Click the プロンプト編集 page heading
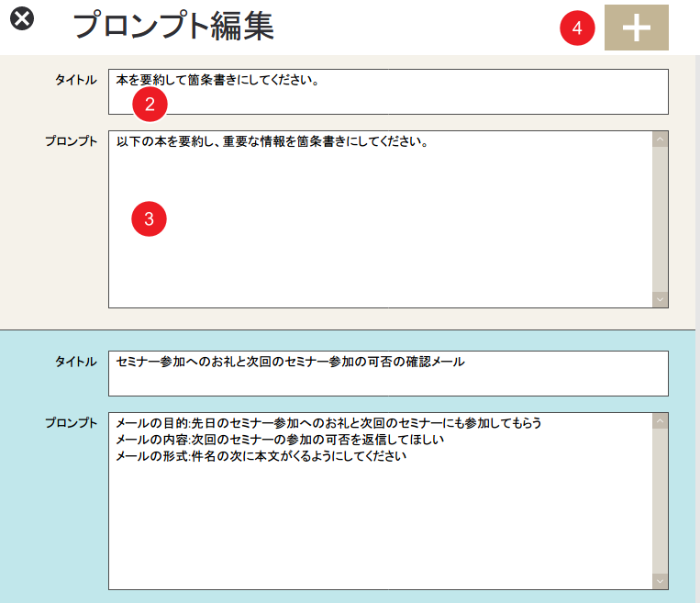700x603 pixels. [x=173, y=27]
